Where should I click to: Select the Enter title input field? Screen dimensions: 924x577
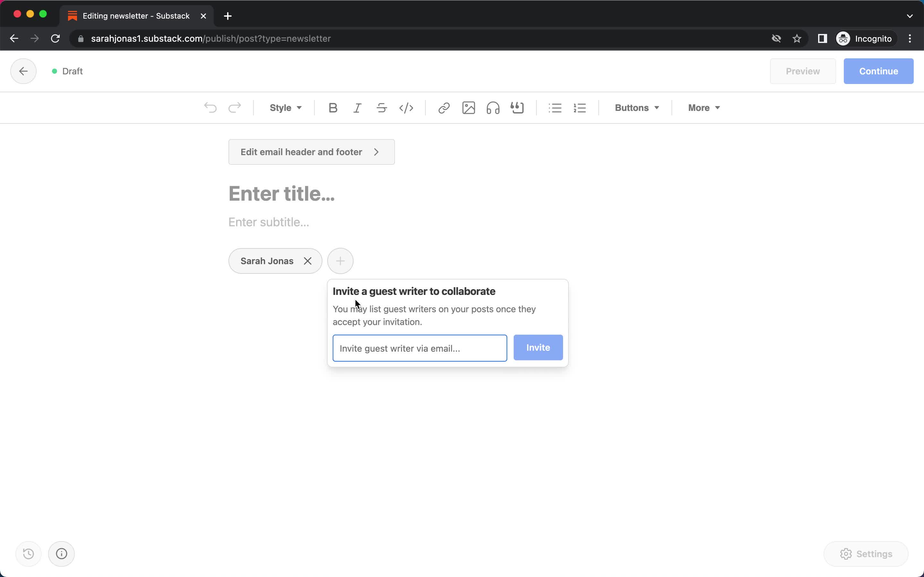281,193
